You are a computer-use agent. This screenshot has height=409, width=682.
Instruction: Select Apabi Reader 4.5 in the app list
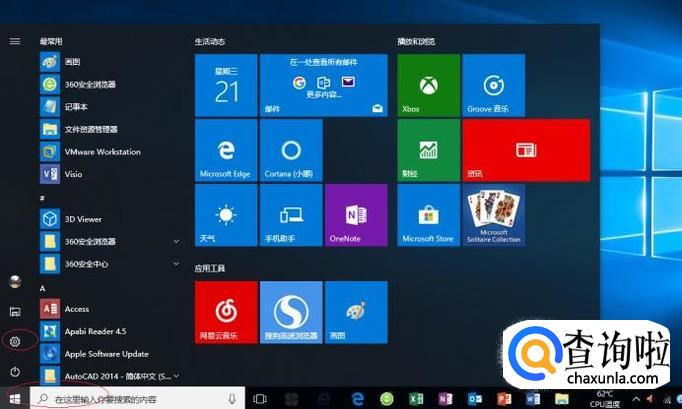pos(93,331)
